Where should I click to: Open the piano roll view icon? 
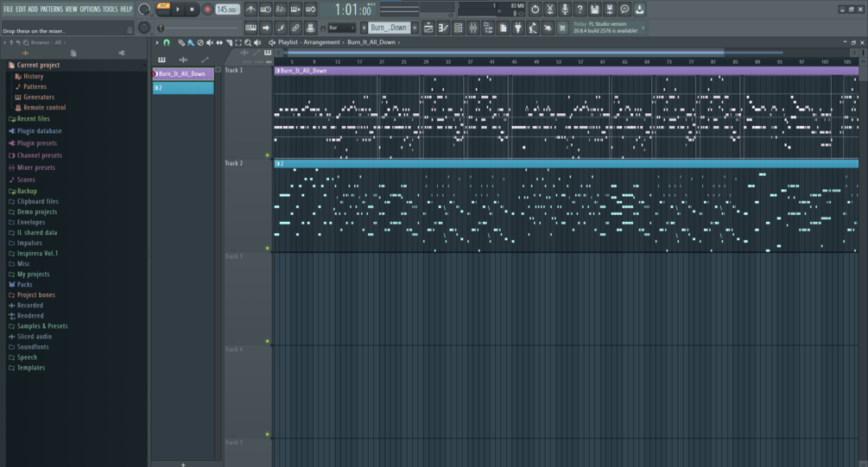click(x=443, y=28)
